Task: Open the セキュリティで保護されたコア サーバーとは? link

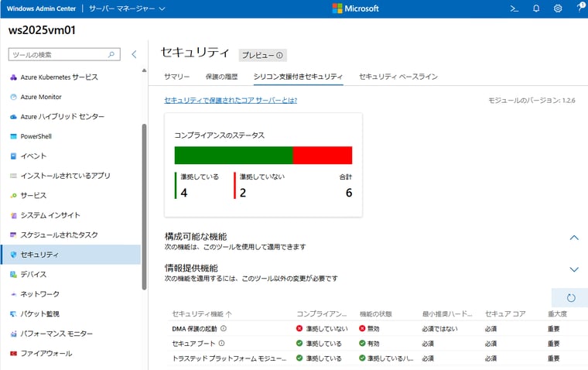Action: (x=231, y=100)
